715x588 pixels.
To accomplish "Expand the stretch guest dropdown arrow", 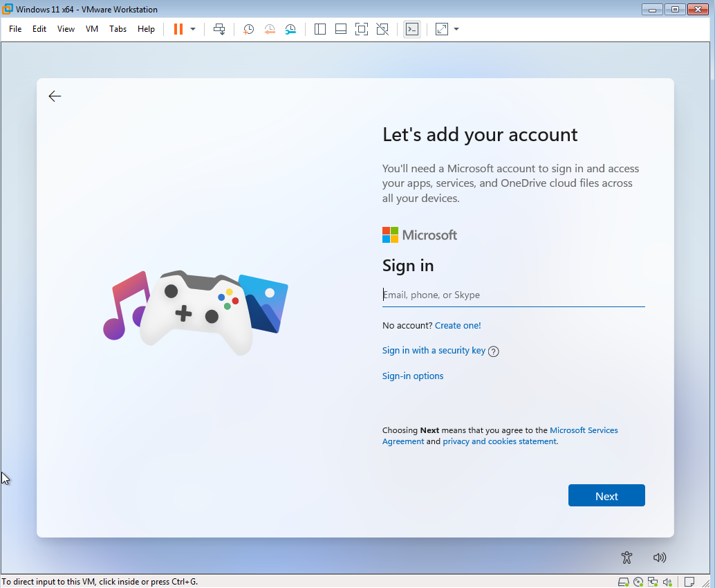I will point(456,29).
